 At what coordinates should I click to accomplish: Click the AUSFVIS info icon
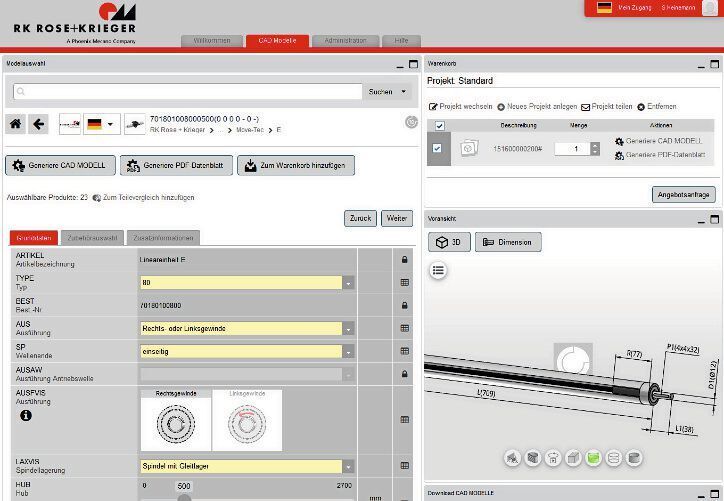(26, 416)
